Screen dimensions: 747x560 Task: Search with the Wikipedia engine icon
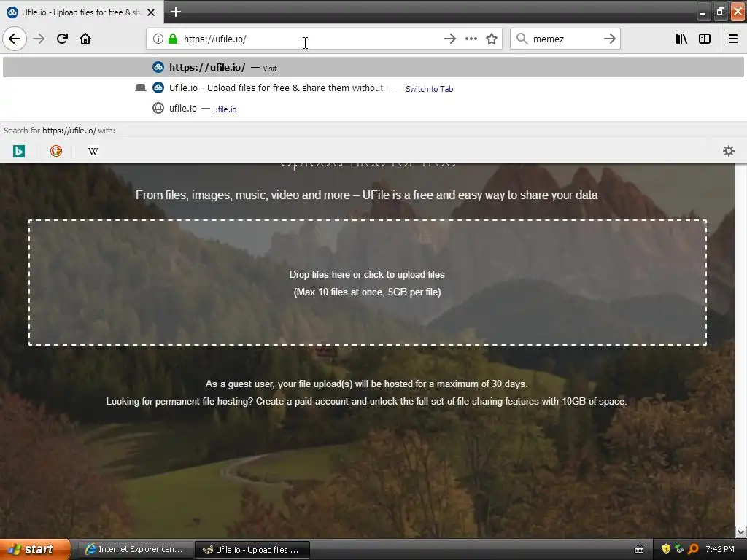tap(93, 151)
